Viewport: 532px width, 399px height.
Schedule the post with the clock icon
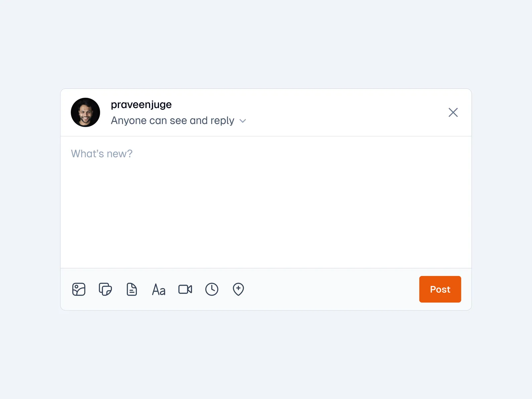212,289
